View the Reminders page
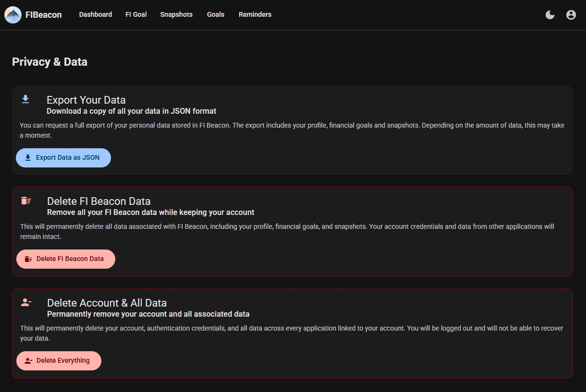Screen dimensions: 586x392 [255, 14]
